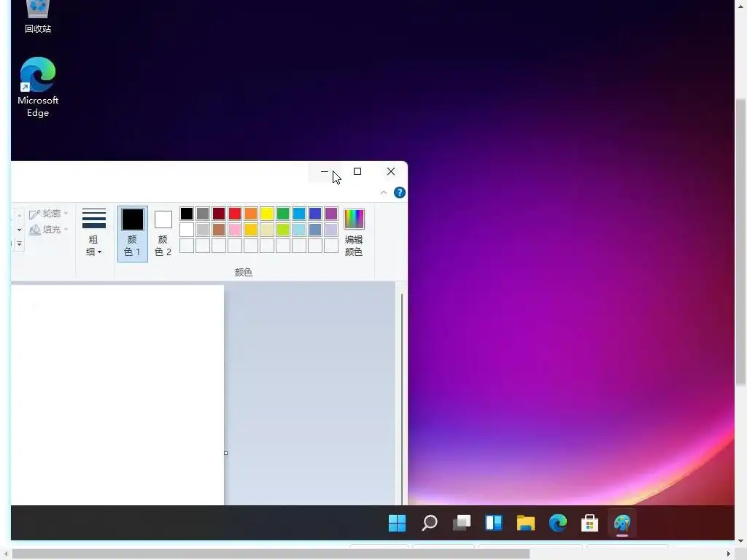This screenshot has width=747, height=560.
Task: Minimize the Paint window
Action: click(x=325, y=171)
